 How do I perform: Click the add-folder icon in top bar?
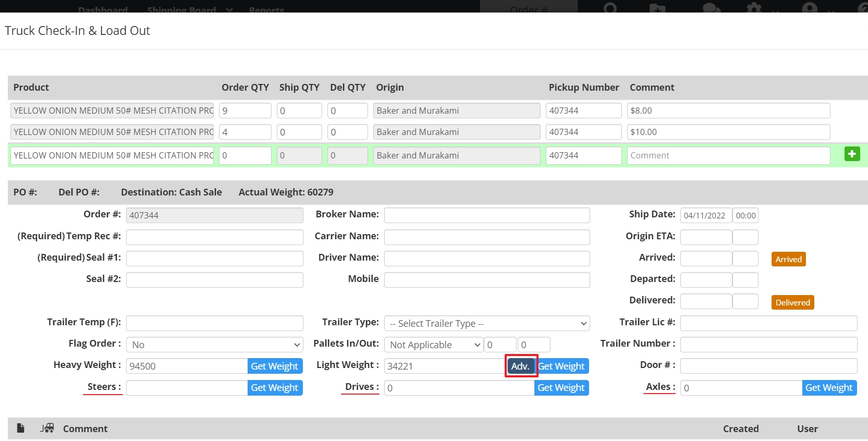coord(657,9)
